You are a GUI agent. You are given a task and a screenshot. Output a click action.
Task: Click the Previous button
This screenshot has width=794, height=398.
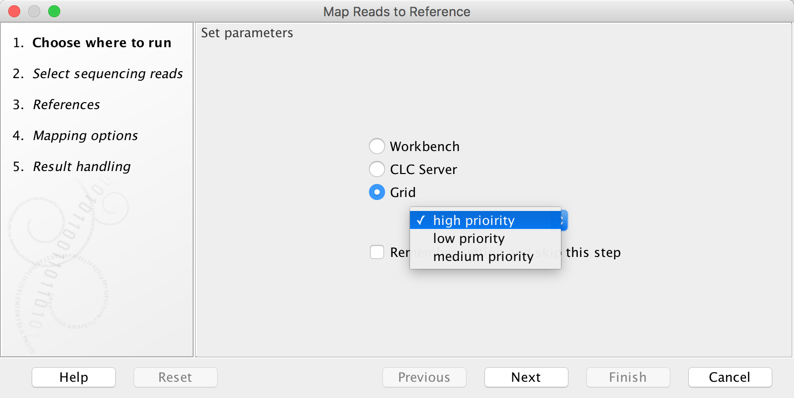click(424, 377)
